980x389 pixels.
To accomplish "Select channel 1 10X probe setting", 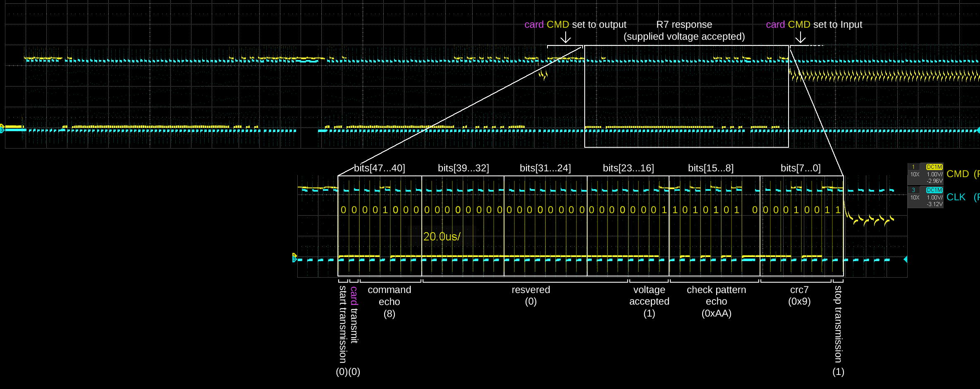I will click(x=915, y=175).
